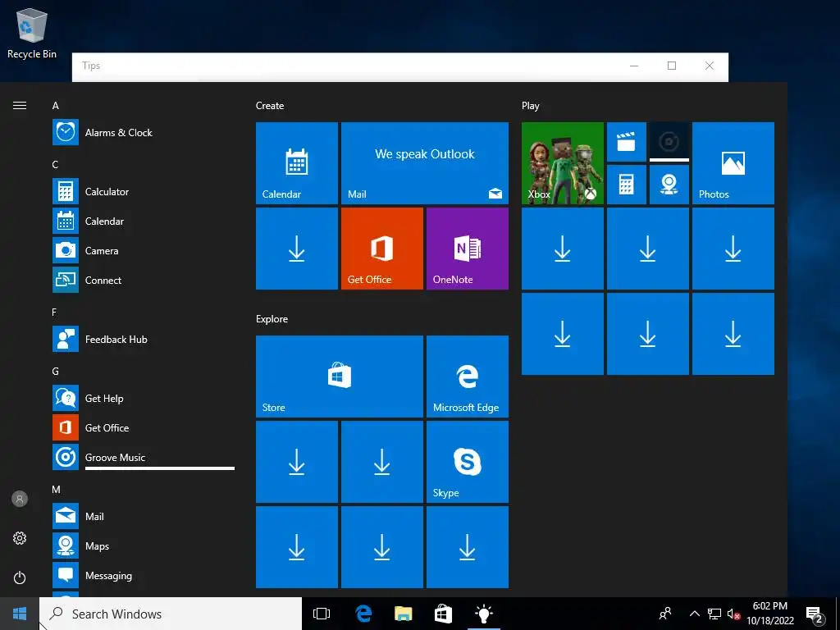Open the Messaging app

pyautogui.click(x=143, y=575)
